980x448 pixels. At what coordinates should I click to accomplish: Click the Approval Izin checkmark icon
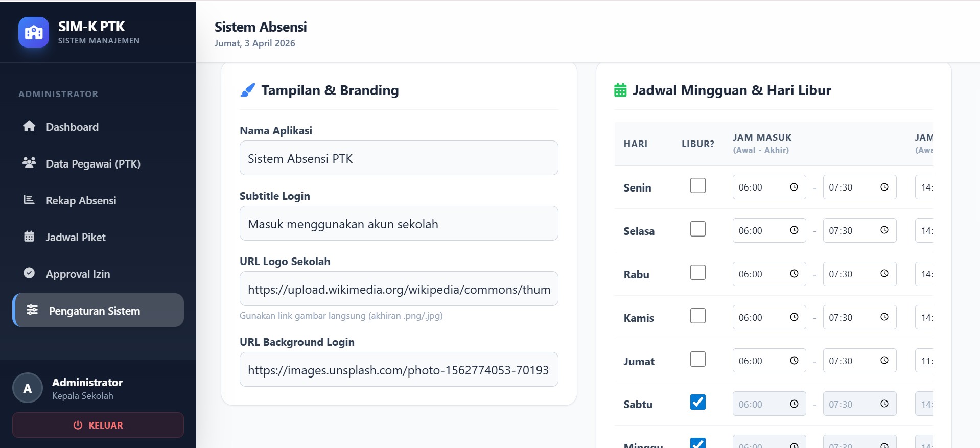point(29,273)
